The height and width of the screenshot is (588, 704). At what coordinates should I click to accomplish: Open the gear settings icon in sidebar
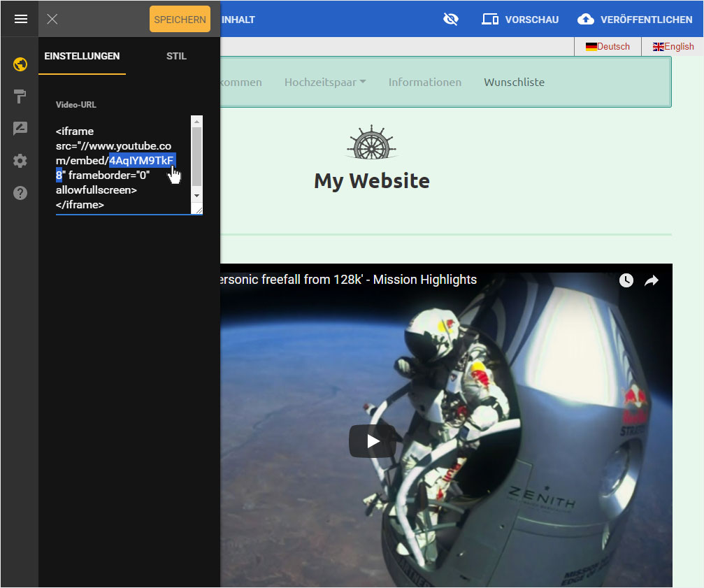pos(20,161)
